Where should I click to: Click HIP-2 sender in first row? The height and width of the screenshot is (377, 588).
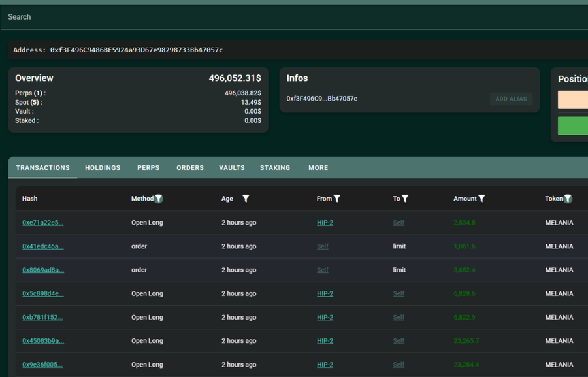[325, 223]
